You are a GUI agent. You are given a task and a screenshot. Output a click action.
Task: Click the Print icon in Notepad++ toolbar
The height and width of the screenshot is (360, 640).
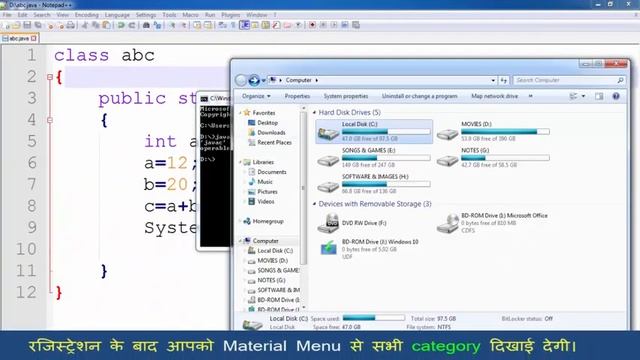(71, 25)
